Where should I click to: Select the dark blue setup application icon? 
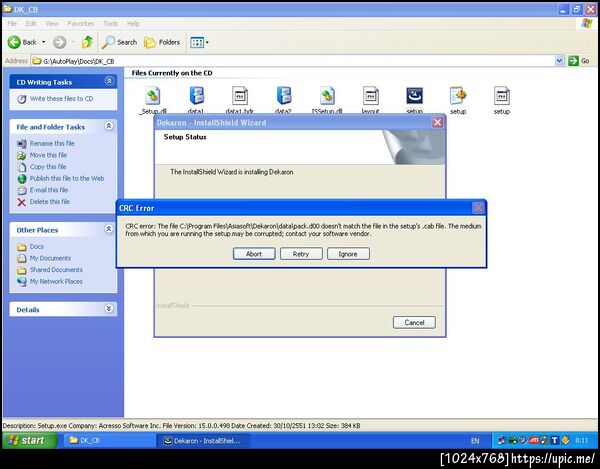(x=414, y=96)
